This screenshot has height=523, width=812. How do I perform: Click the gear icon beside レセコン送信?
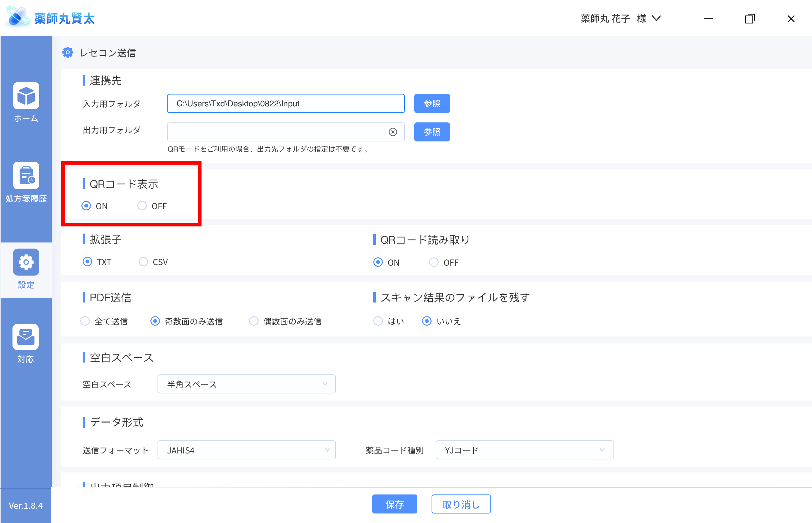pyautogui.click(x=67, y=53)
